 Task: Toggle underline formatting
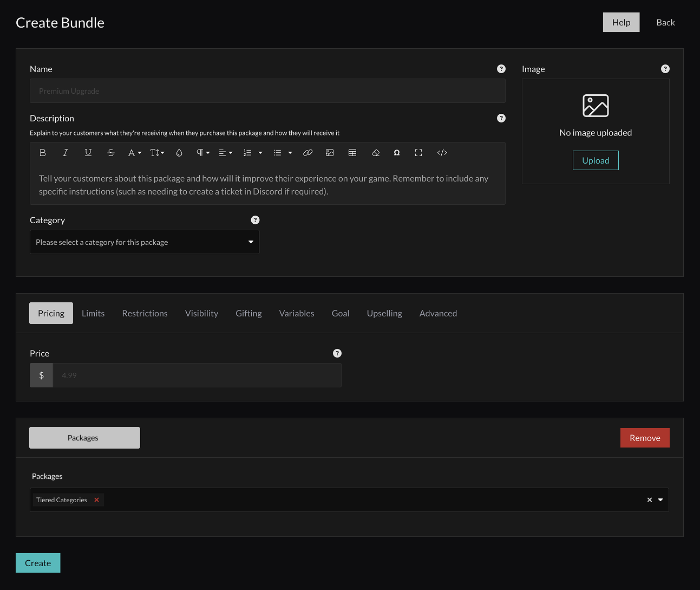pos(88,152)
